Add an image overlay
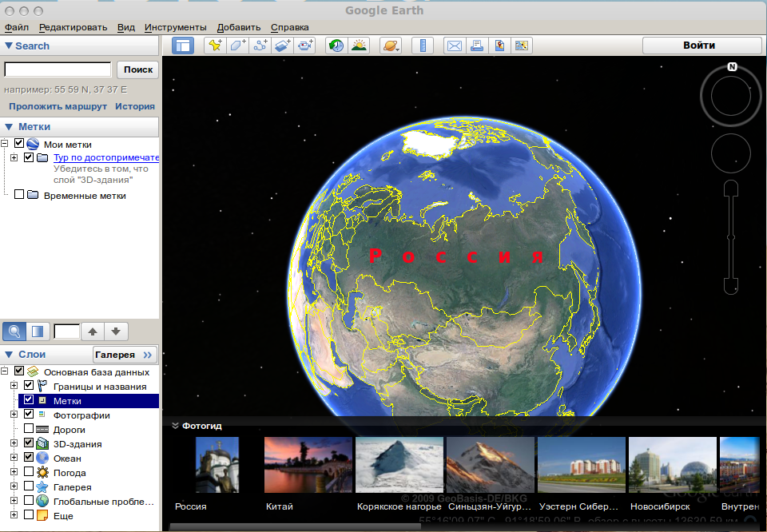This screenshot has width=767, height=532. (283, 46)
